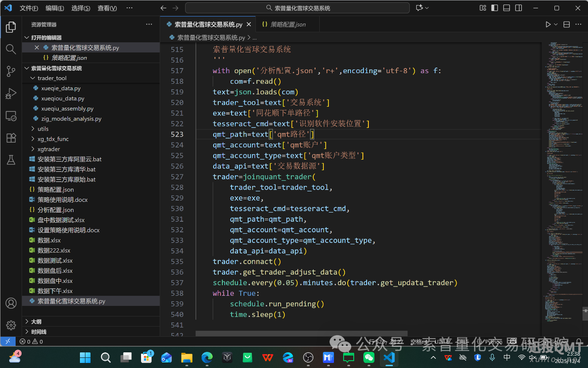
Task: Click the errors and warnings status indicator
Action: [x=31, y=341]
